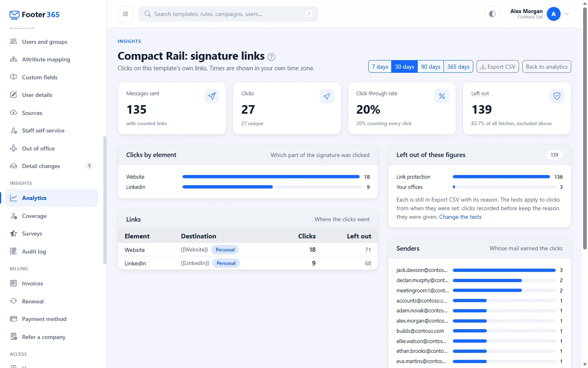This screenshot has width=588, height=368.
Task: Focus the search templates input field
Action: 229,14
